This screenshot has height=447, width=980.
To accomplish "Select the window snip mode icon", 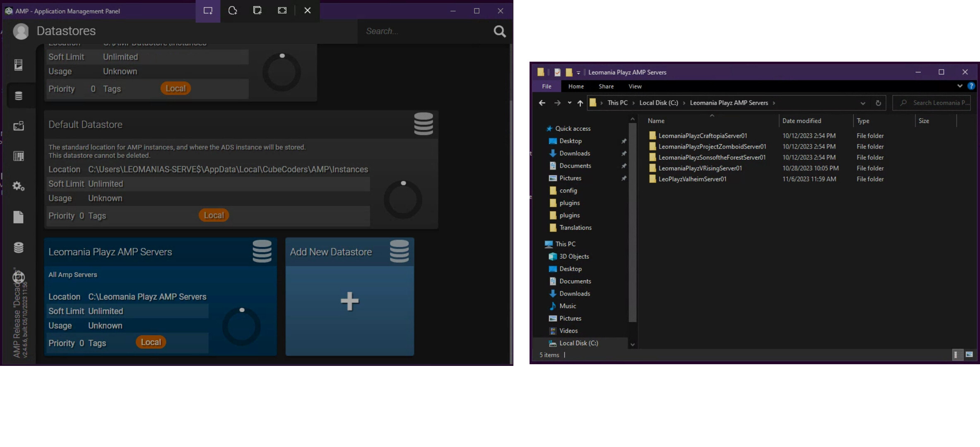I will tap(257, 11).
